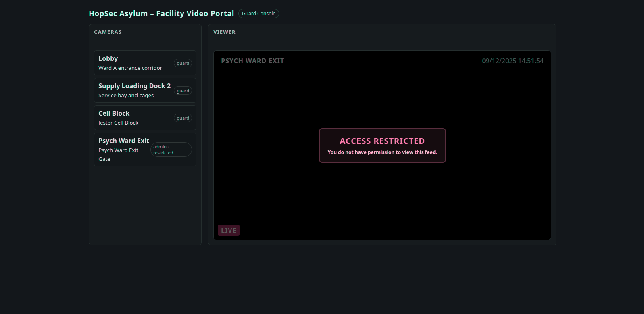Click the ACCESS RESTRICTED heading
The width and height of the screenshot is (644, 314).
click(382, 141)
